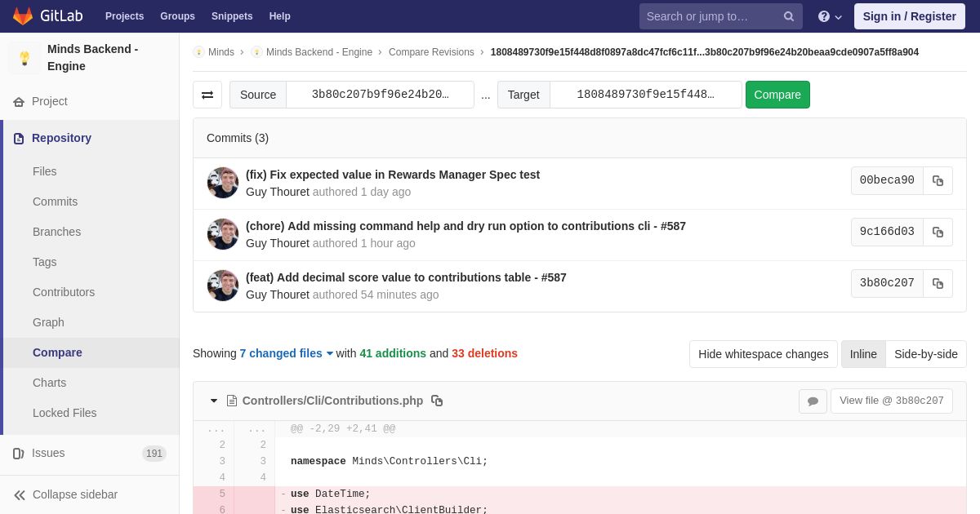Open author avatar for Rewards Manager fix commit

[x=223, y=183]
